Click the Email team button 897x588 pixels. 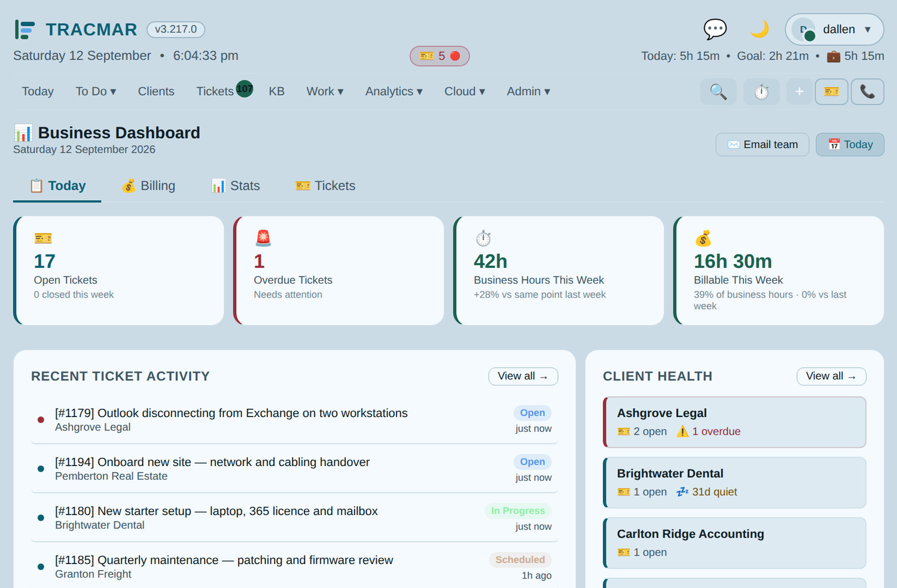(x=762, y=145)
